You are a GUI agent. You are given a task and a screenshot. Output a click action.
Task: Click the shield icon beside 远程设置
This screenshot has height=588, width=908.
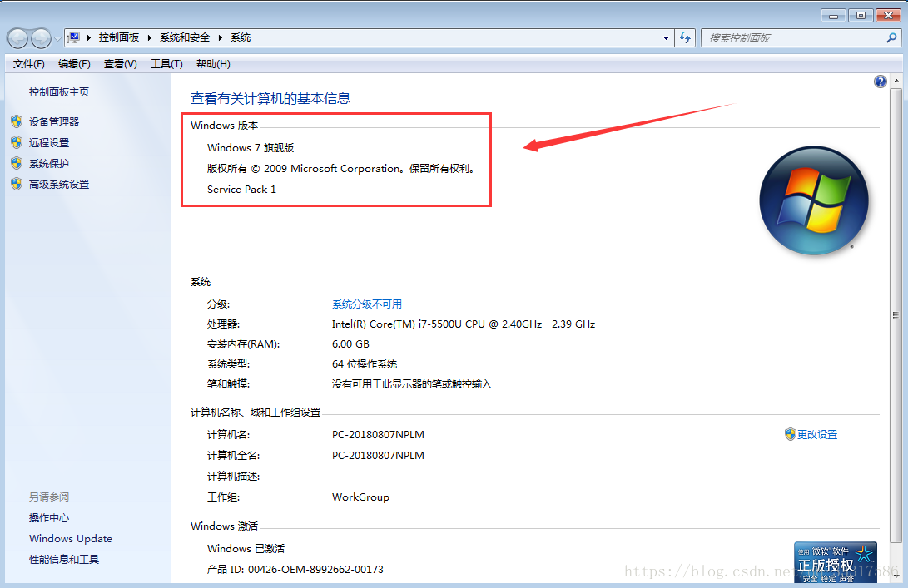pyautogui.click(x=17, y=142)
